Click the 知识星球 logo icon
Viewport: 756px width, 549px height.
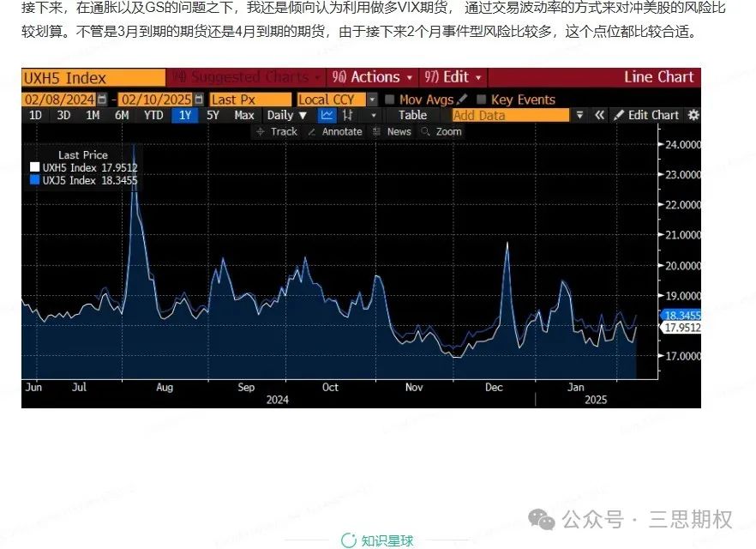click(x=348, y=540)
